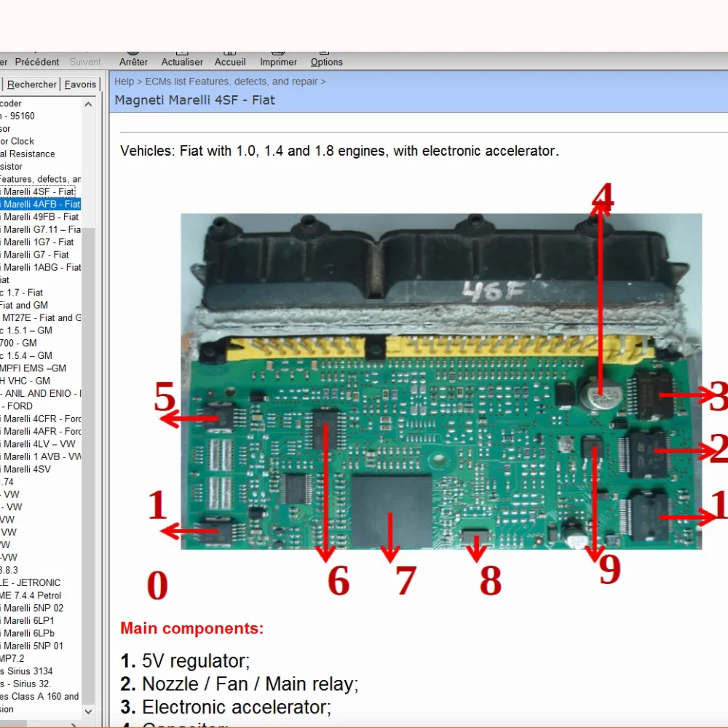Viewport: 728px width, 728px height.
Task: Open the Sirius 32 topic
Action: [x=25, y=684]
